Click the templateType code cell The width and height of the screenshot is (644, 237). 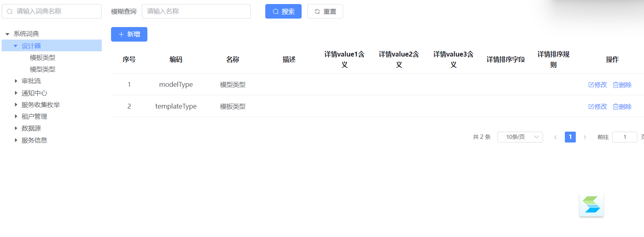pyautogui.click(x=176, y=106)
